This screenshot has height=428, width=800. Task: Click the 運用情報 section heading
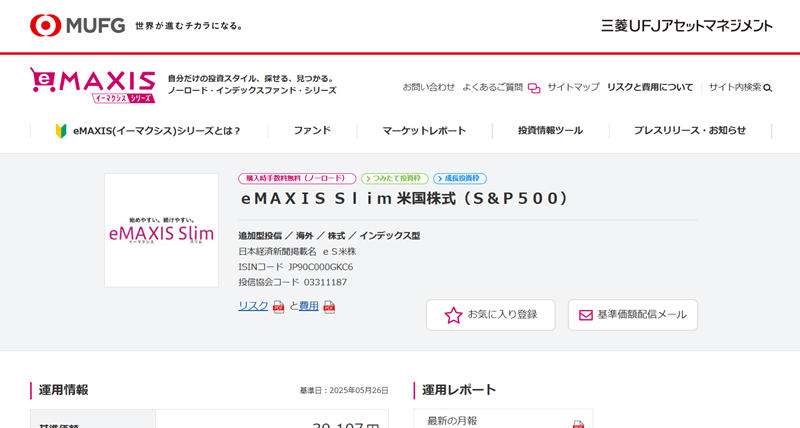[x=63, y=390]
